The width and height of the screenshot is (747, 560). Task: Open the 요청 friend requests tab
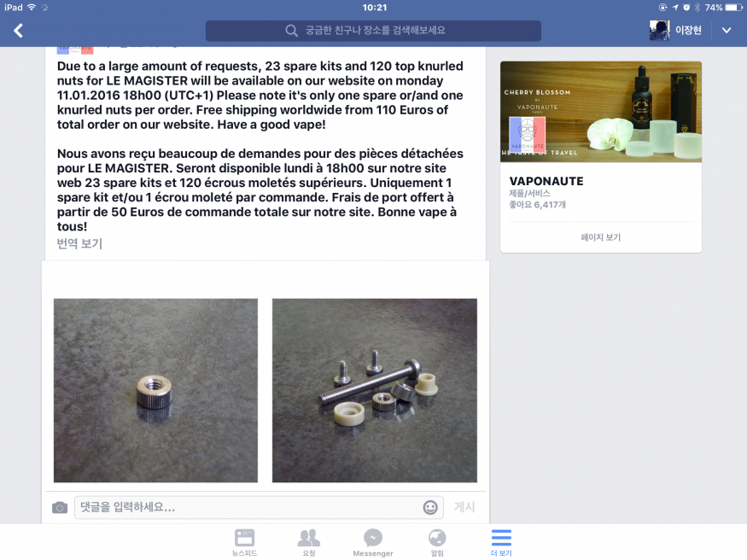[309, 542]
